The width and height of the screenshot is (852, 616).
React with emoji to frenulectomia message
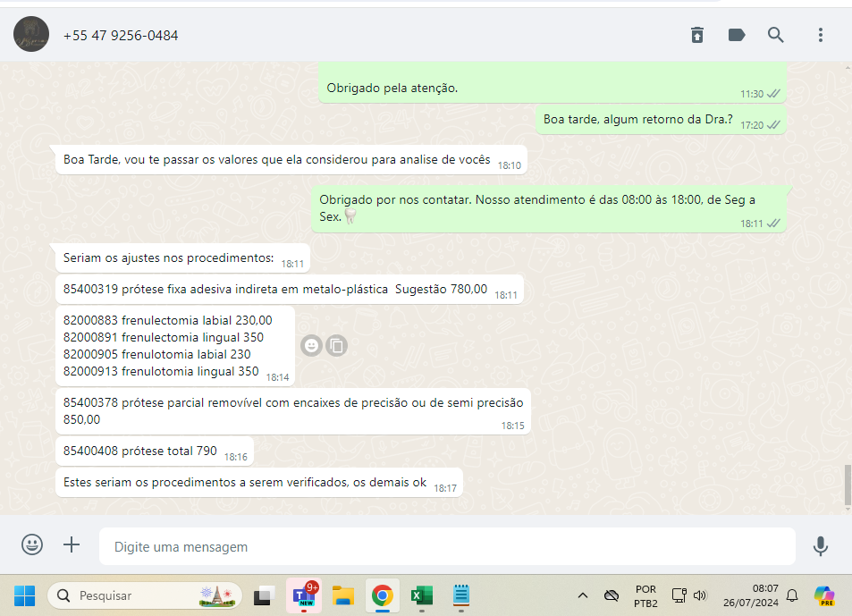tap(311, 345)
